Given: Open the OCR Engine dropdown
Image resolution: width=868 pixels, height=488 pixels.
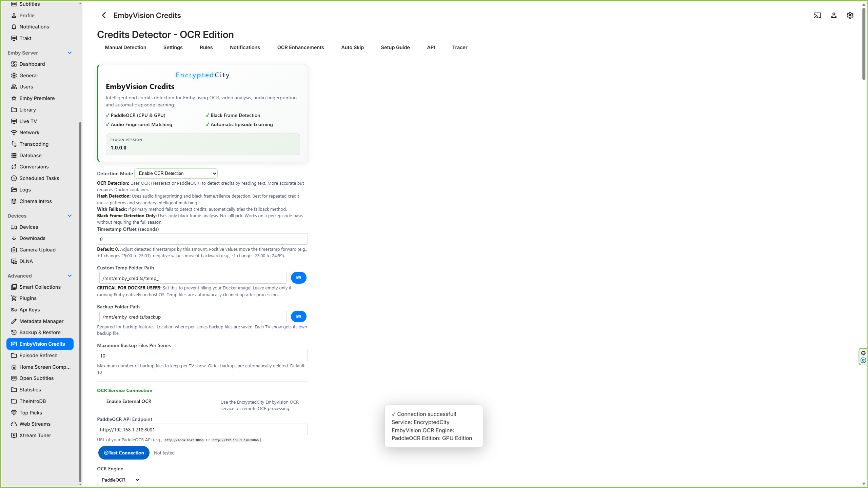Looking at the screenshot, I should [119, 480].
